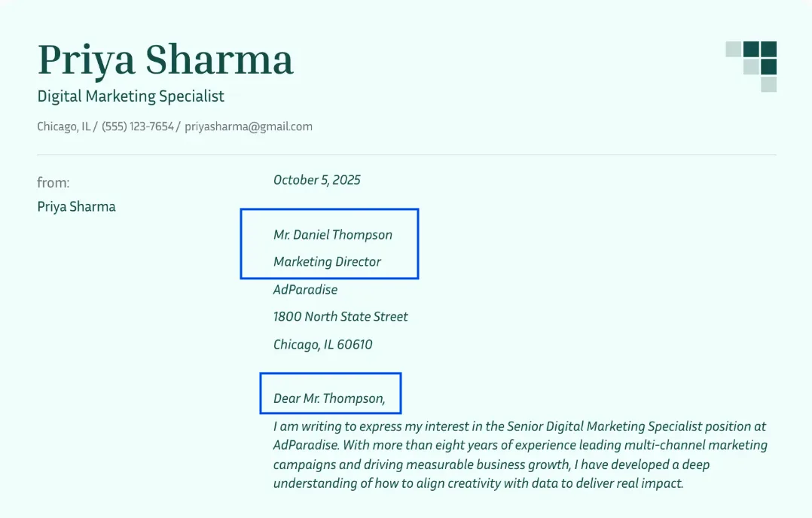Click the Digital Marketing Specialist subtitle
The width and height of the screenshot is (812, 518).
coord(130,96)
